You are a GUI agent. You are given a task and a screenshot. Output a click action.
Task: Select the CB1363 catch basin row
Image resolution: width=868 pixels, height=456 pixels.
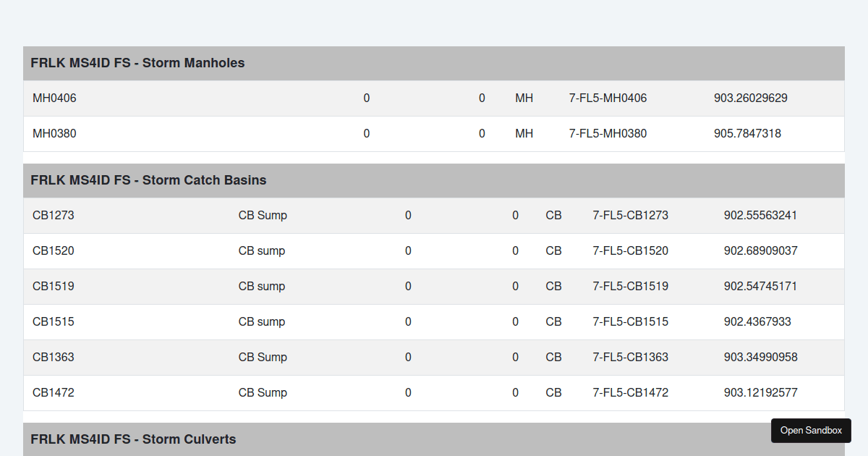point(54,358)
